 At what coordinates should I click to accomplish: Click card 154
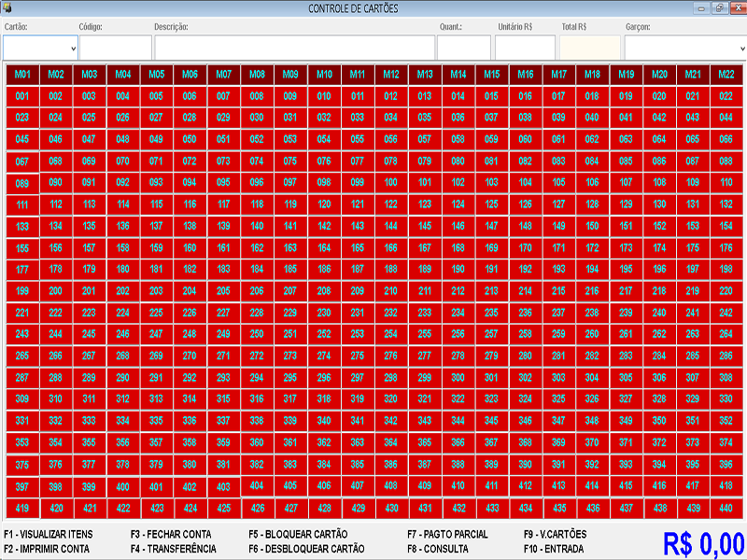tap(726, 226)
